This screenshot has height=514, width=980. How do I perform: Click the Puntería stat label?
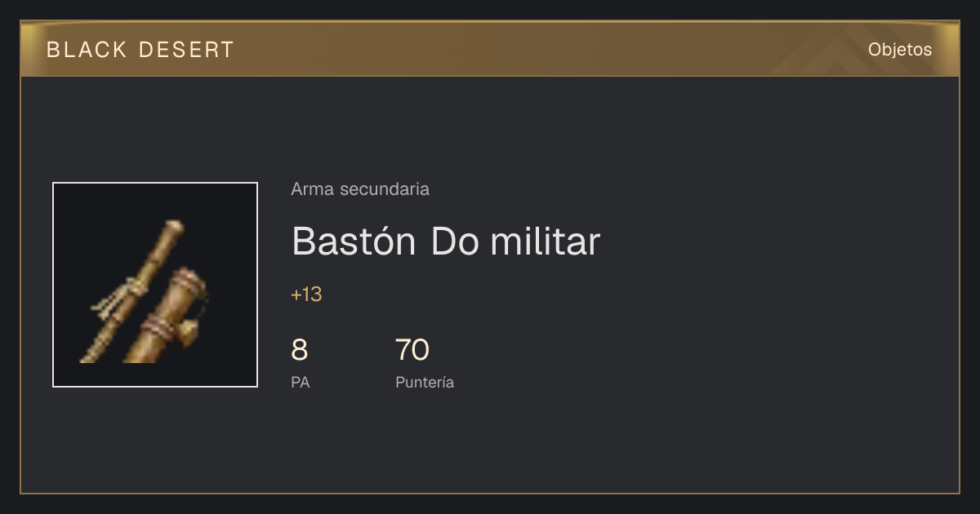click(x=425, y=382)
